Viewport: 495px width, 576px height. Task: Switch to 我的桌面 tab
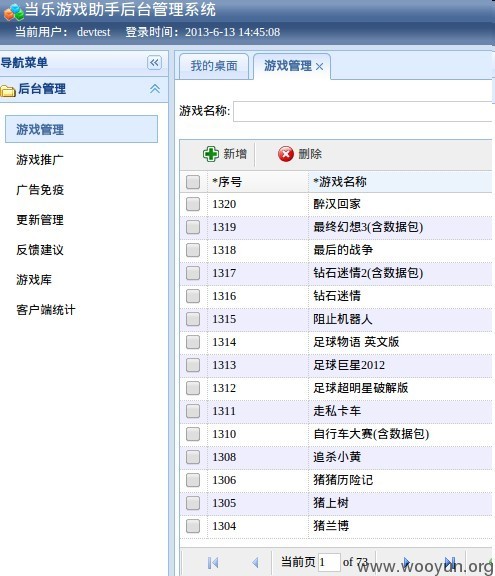coord(214,66)
